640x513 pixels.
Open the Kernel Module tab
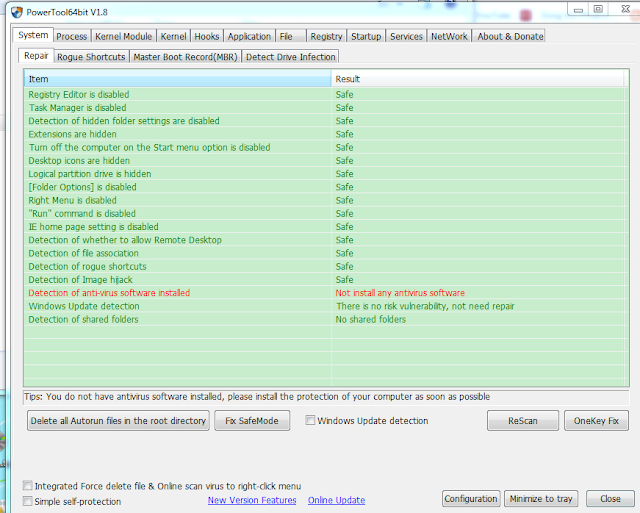(x=124, y=36)
